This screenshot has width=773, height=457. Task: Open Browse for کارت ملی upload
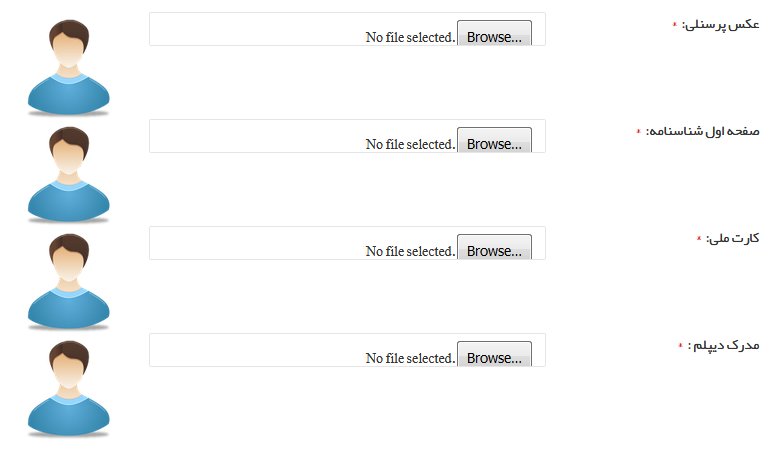click(494, 247)
